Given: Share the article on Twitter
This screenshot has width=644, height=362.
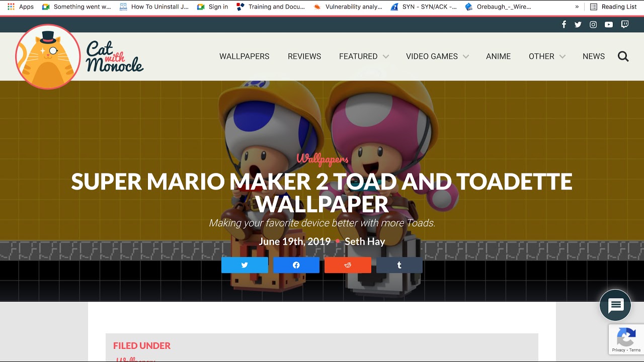Looking at the screenshot, I should [x=245, y=265].
